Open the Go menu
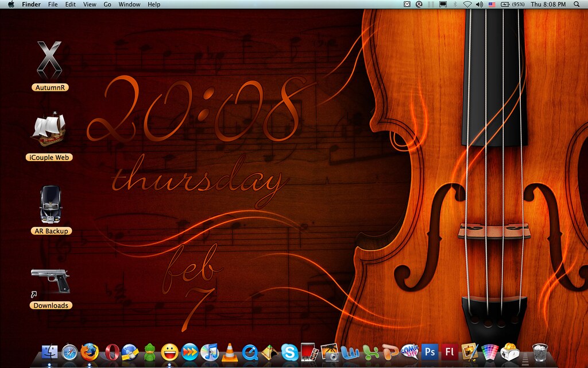 tap(107, 5)
